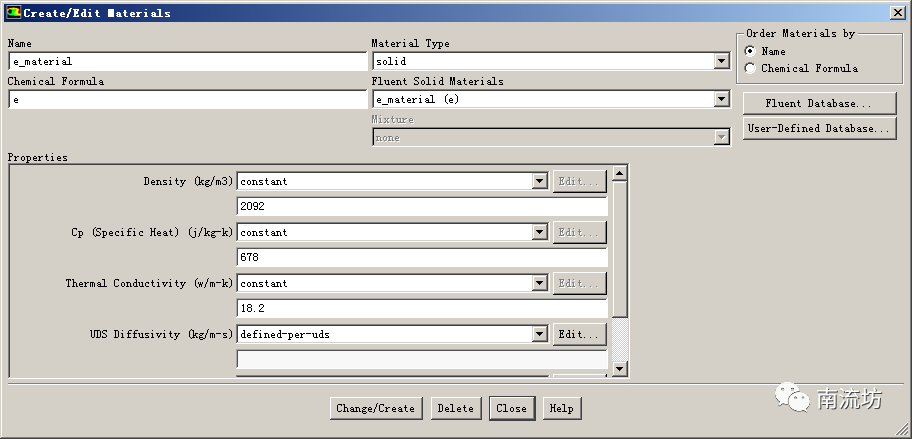Open the Cp Specific Heat method dropdown
This screenshot has width=912, height=439.
point(540,233)
